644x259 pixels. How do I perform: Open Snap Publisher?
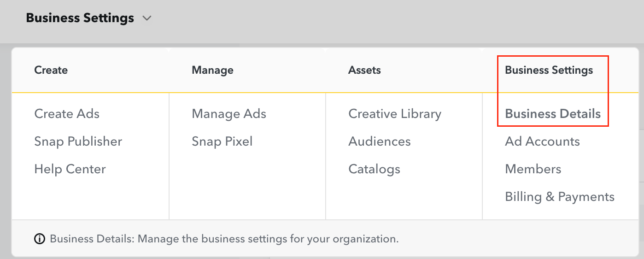[x=78, y=141]
